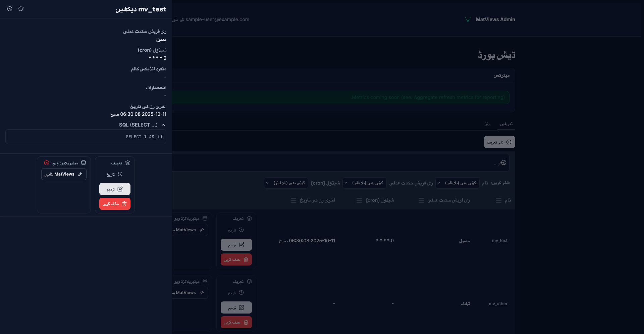644x334 pixels.
Task: Collapse the SQL (SELECT ...) section
Action: click(x=163, y=125)
